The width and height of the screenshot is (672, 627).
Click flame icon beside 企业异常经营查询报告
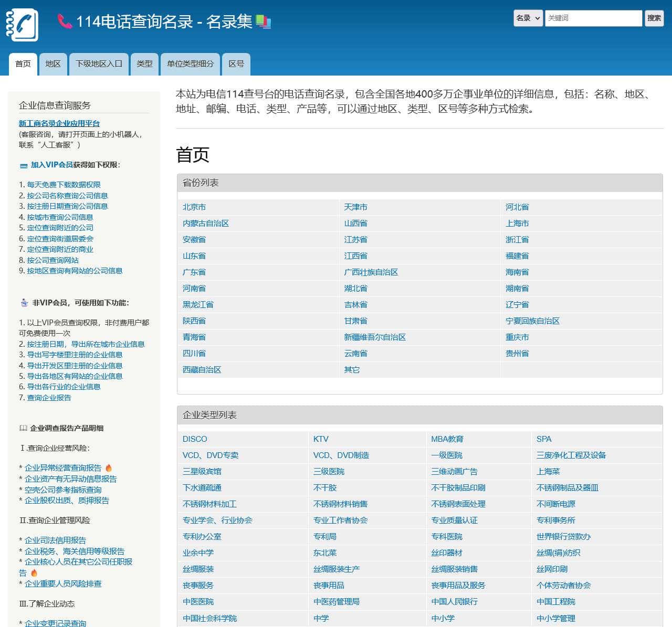click(x=109, y=468)
